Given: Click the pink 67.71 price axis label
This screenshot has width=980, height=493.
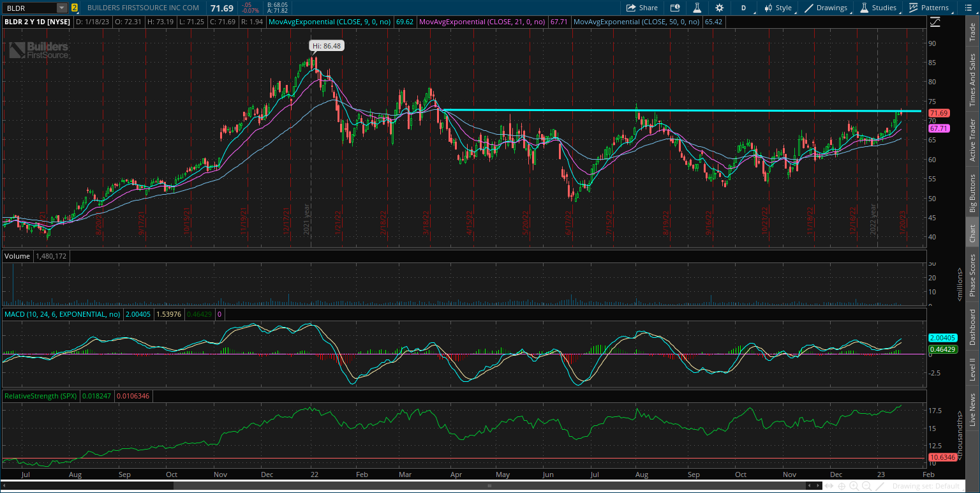Looking at the screenshot, I should pos(939,128).
